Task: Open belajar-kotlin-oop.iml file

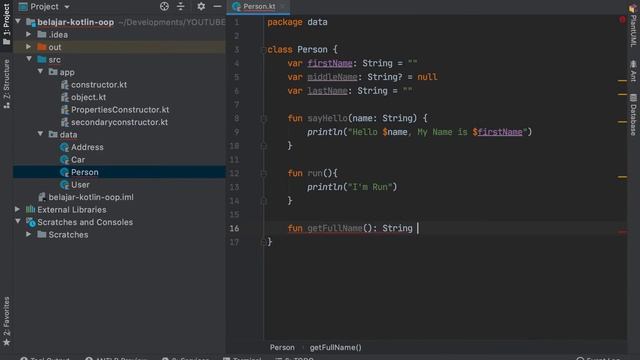Action: point(91,197)
